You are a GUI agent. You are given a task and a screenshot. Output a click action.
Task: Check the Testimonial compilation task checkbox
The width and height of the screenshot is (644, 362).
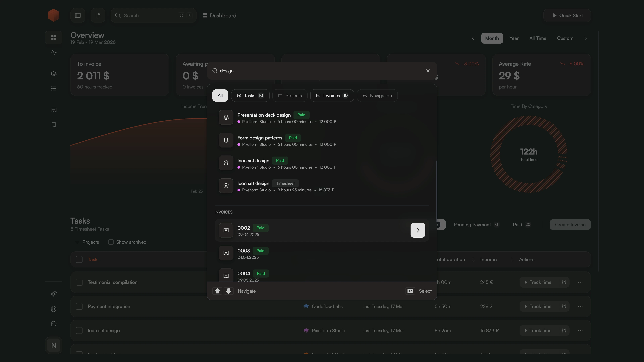[79, 282]
